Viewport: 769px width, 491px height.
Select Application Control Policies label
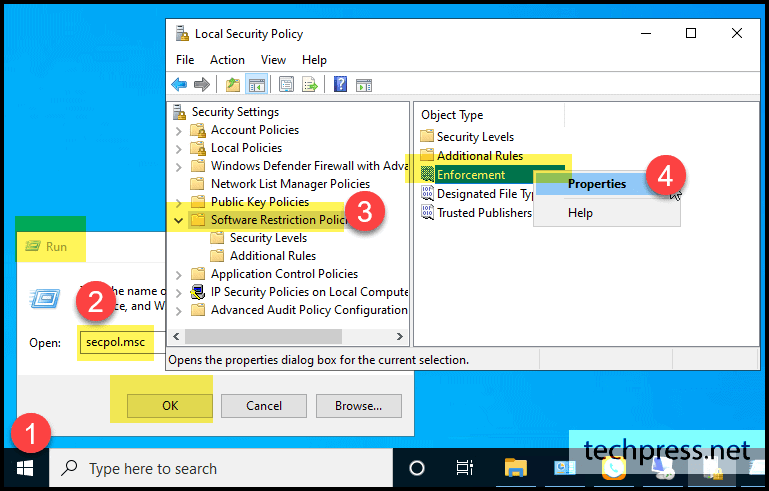point(284,274)
